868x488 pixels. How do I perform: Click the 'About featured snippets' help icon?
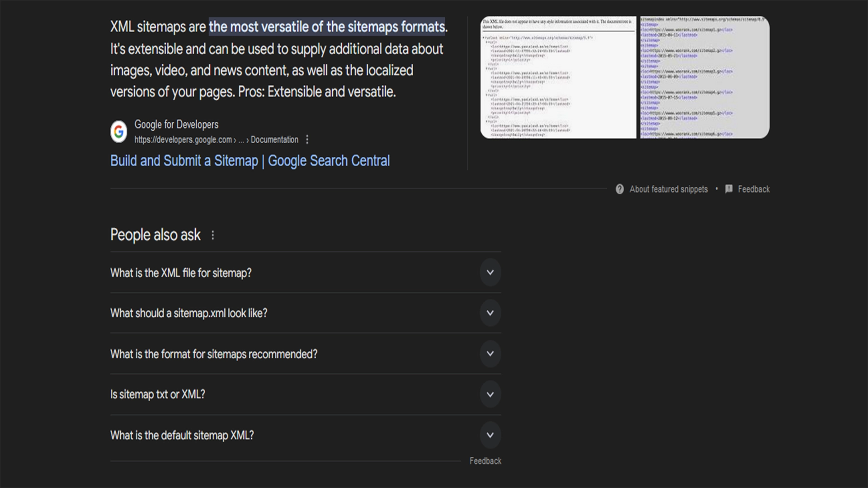coord(621,189)
